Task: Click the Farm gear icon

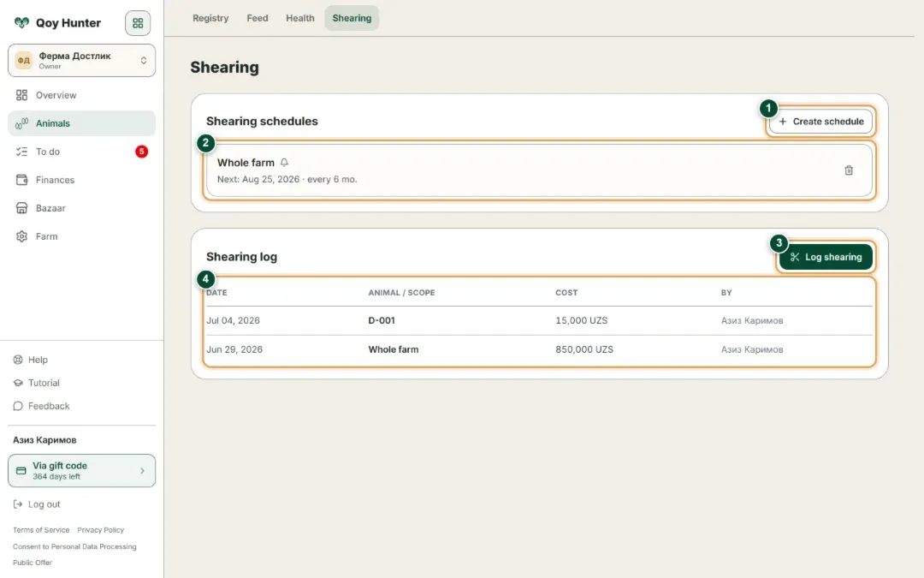Action: (x=21, y=236)
